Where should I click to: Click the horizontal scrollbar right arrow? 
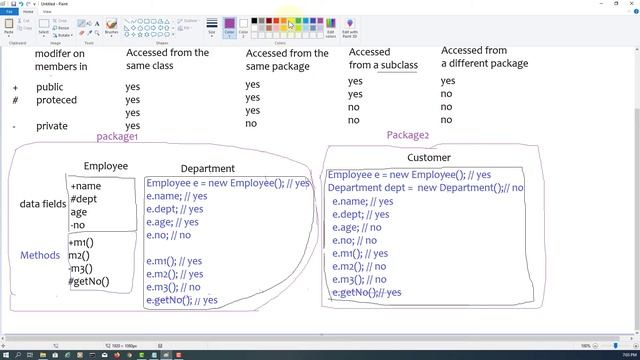pos(631,338)
